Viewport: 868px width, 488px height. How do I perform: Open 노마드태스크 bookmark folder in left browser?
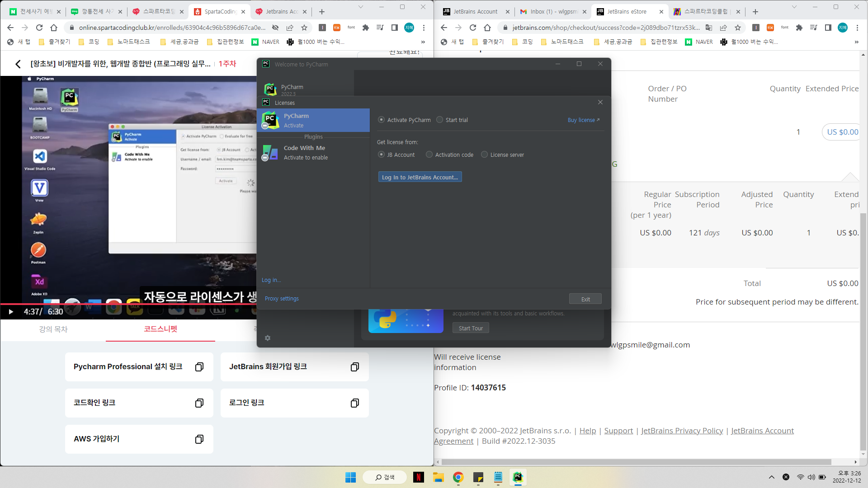click(x=128, y=42)
